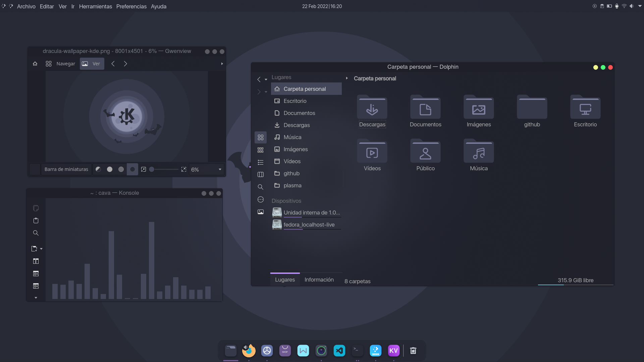This screenshot has width=644, height=362.
Task: Open System Settings gear icon in dock
Action: pyautogui.click(x=267, y=351)
